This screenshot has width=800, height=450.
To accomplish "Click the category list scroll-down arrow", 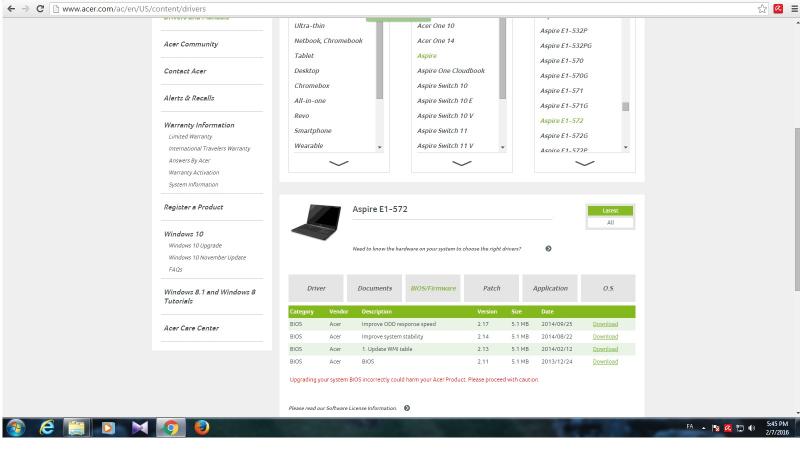I will [380, 147].
